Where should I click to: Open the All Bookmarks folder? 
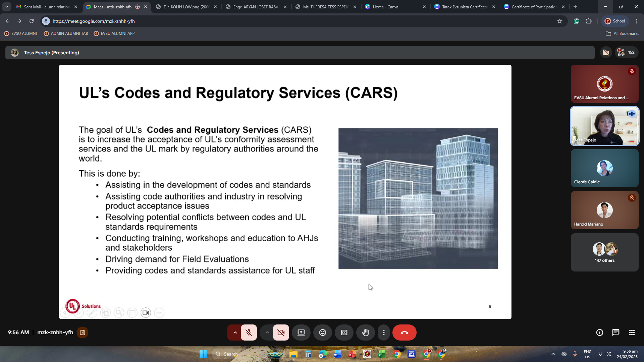tap(622, 34)
